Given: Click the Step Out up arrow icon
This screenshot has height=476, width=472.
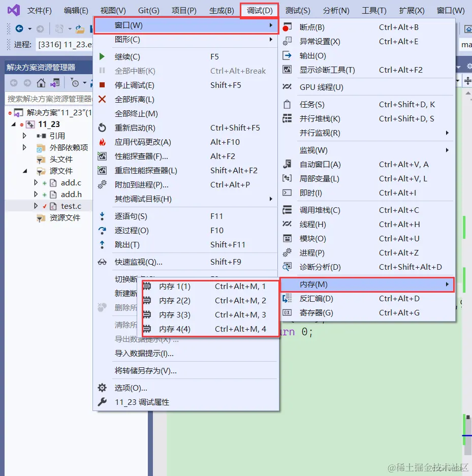Looking at the screenshot, I should pyautogui.click(x=102, y=245).
